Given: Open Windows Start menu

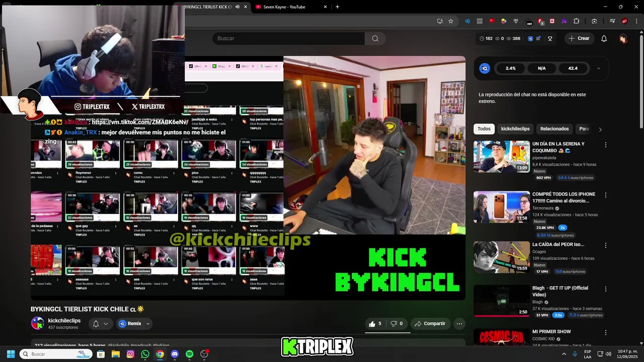Looking at the screenshot, I should [11, 354].
